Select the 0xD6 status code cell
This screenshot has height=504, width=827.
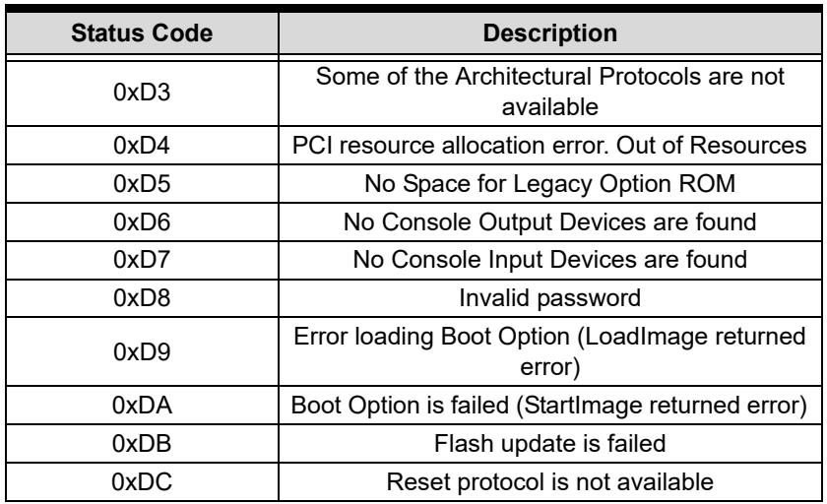142,221
